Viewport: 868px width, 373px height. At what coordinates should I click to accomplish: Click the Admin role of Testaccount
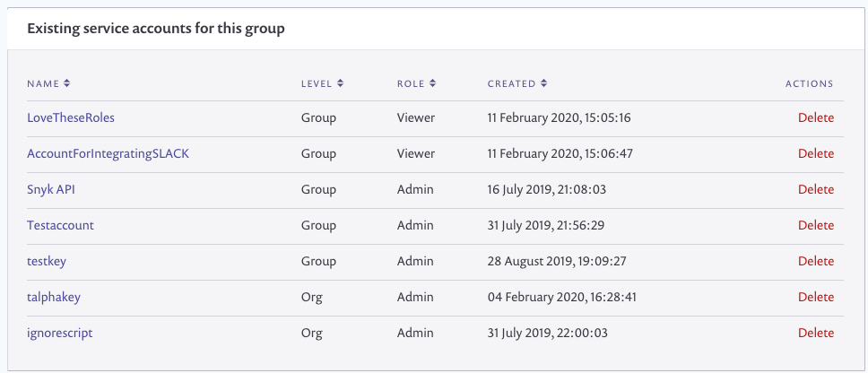415,225
